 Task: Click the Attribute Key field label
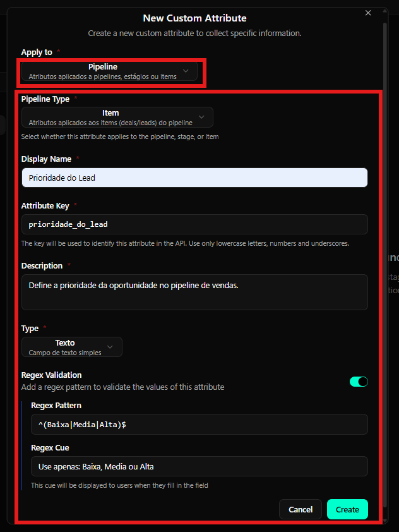[x=45, y=205]
